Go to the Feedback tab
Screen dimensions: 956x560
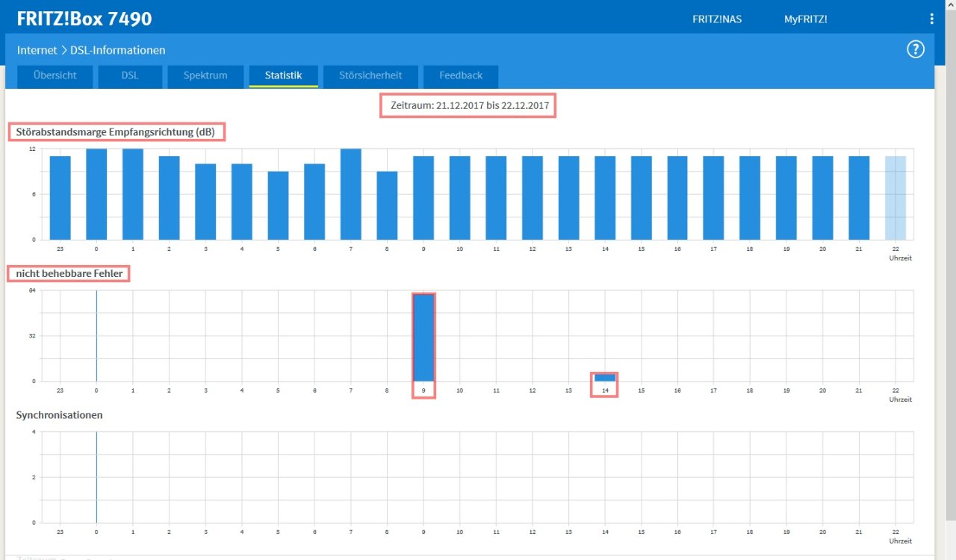(460, 75)
